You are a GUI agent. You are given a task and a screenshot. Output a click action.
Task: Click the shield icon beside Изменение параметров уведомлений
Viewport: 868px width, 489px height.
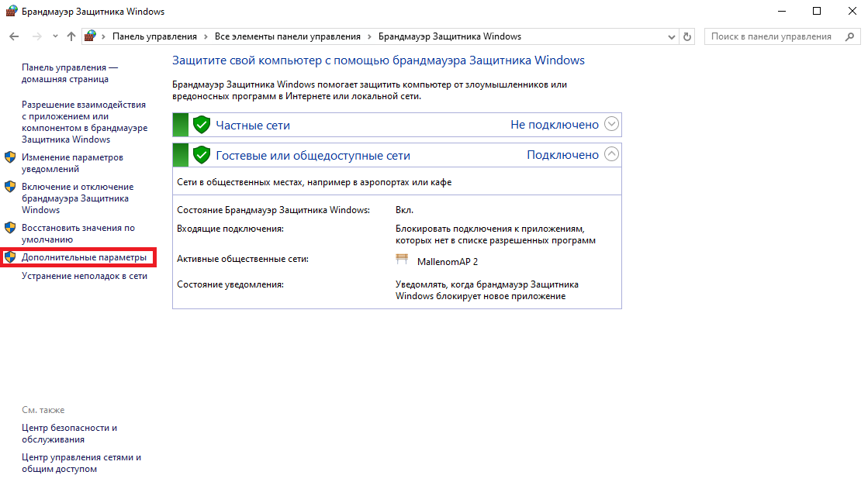[10, 157]
